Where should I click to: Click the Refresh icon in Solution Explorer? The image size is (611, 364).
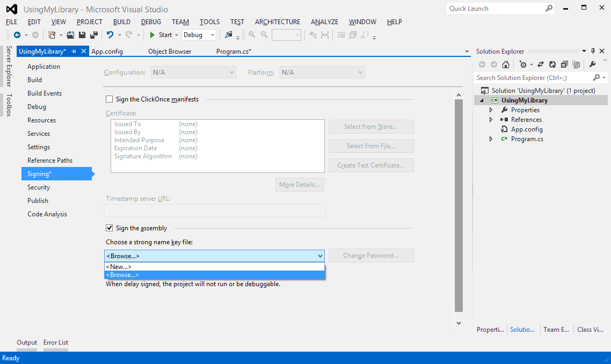tap(552, 64)
